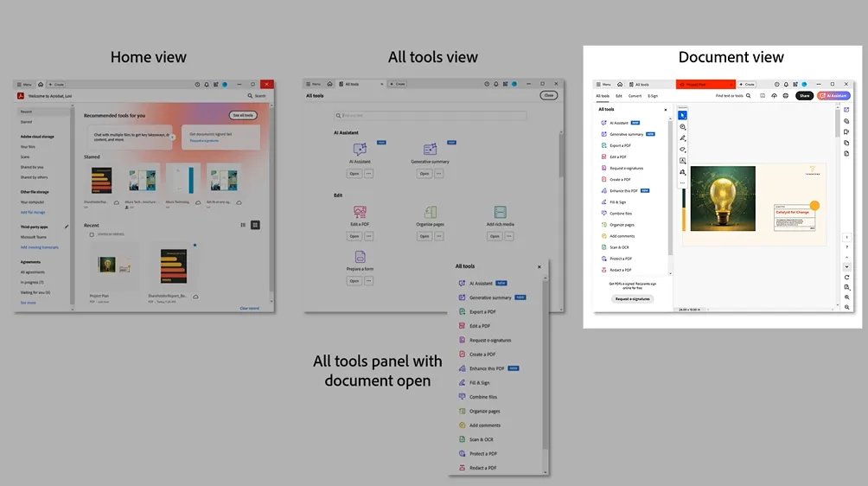Open more options beside Organize pages Open button
Image resolution: width=868 pixels, height=486 pixels.
439,236
